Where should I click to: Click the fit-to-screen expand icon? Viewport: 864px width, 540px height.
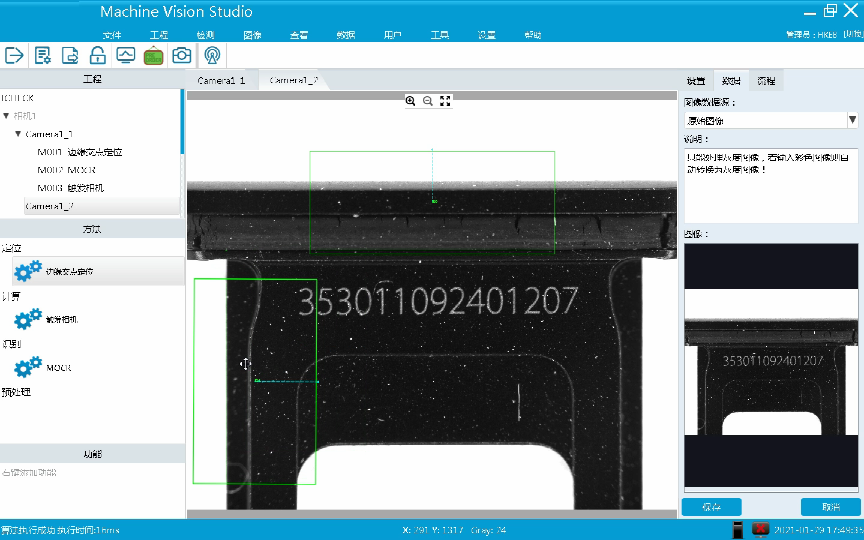pyautogui.click(x=446, y=101)
